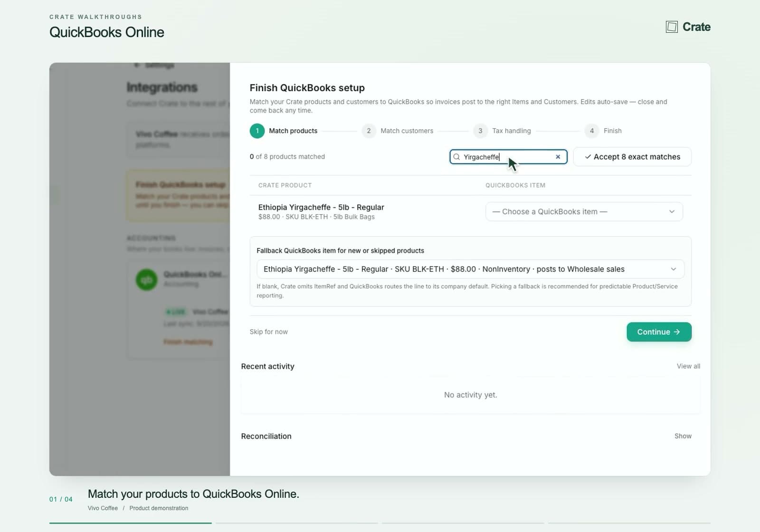760x532 pixels.
Task: Click the CRATE PRODUCT column header
Action: 285,185
